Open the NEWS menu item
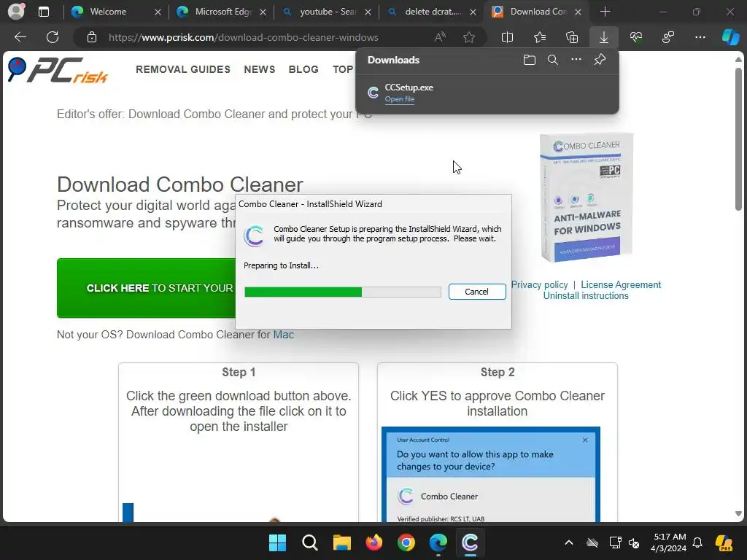The height and width of the screenshot is (560, 747). [x=260, y=69]
